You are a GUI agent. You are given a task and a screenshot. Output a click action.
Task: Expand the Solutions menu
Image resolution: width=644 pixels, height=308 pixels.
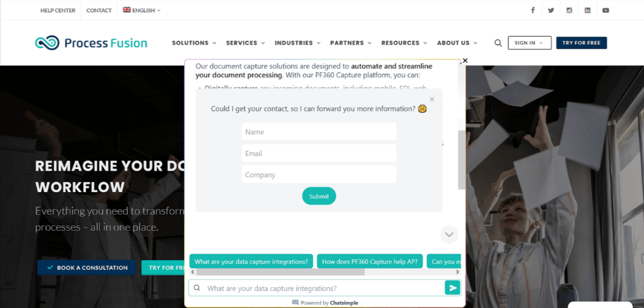194,43
